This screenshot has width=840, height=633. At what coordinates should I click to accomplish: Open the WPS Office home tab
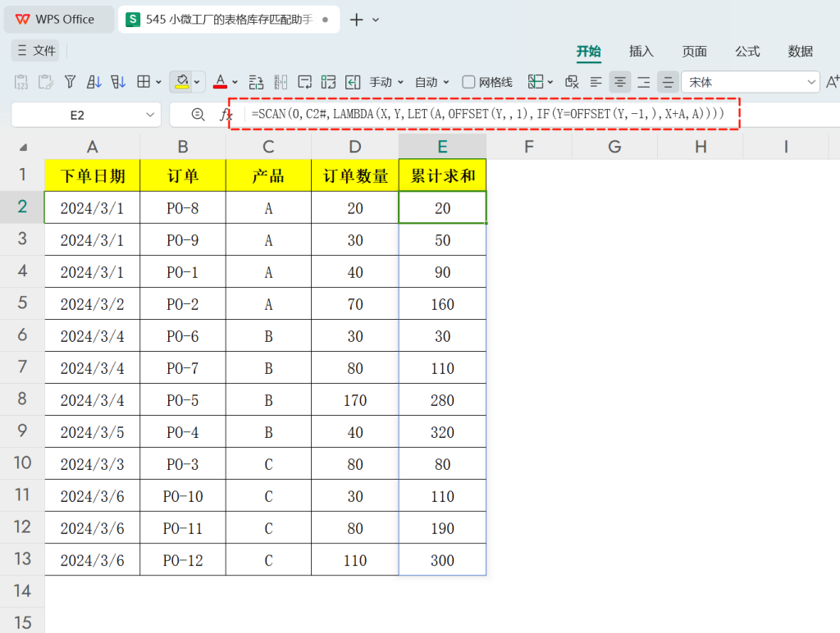click(59, 20)
